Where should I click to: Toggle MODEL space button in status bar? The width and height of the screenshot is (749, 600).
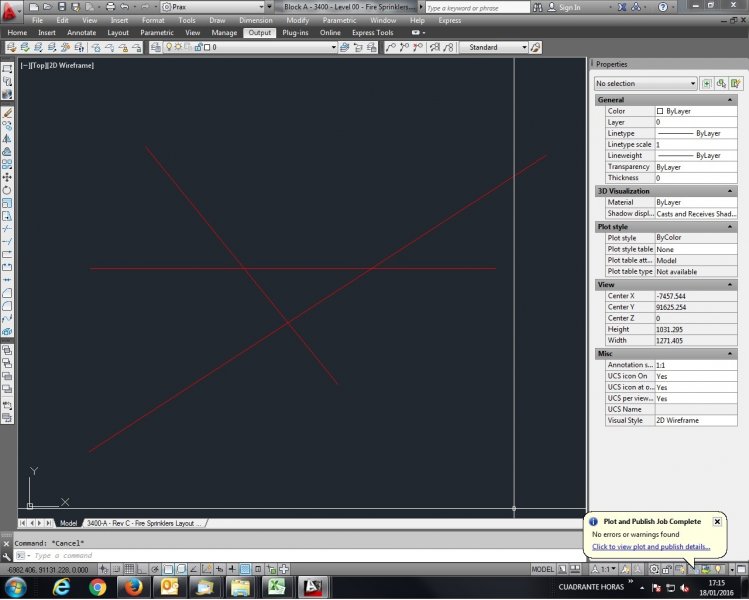pyautogui.click(x=543, y=569)
